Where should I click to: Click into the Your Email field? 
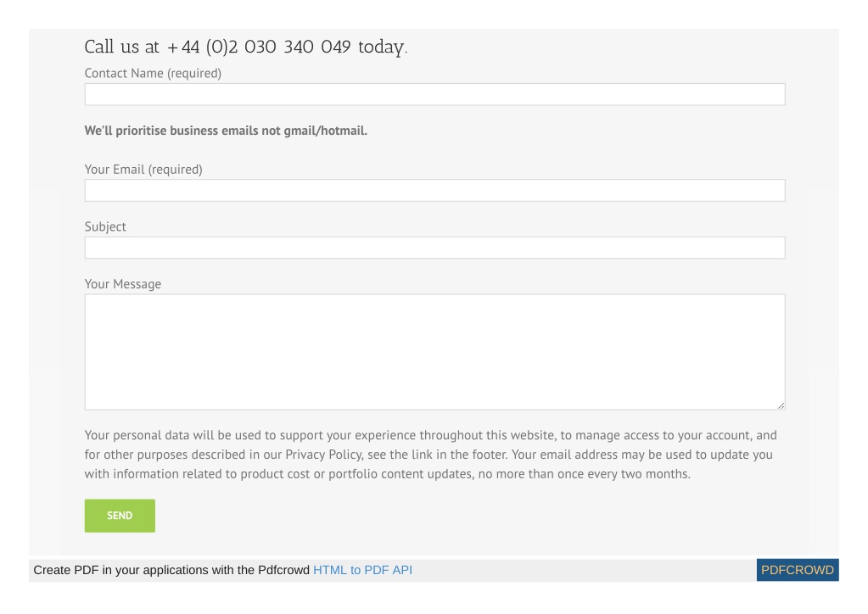[434, 190]
